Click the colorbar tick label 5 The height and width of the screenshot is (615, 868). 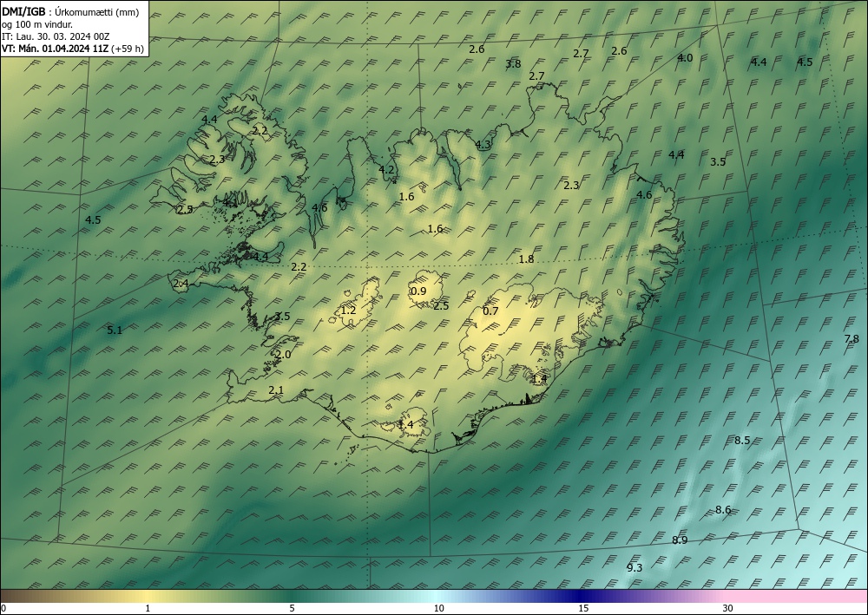point(292,608)
